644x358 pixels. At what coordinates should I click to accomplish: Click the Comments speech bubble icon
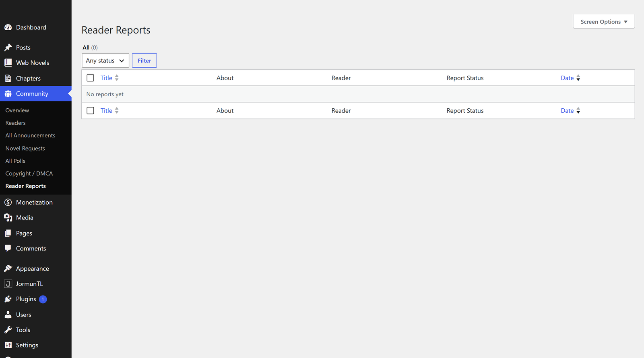[8, 248]
